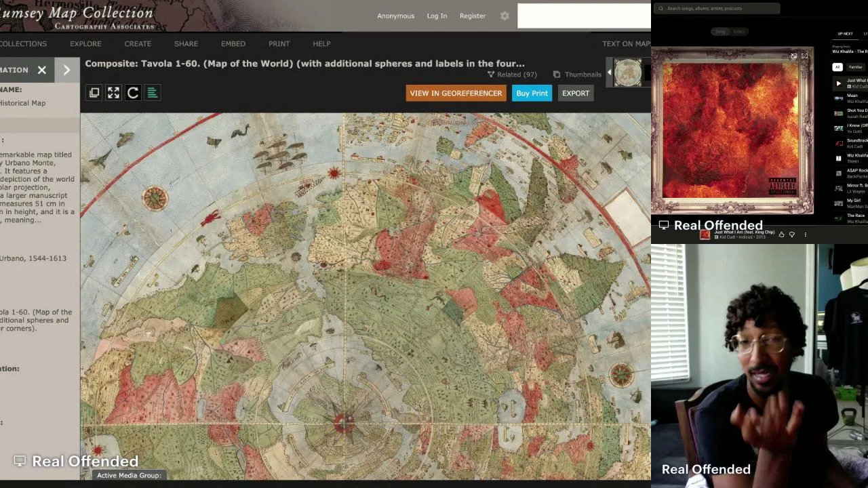The width and height of the screenshot is (868, 488).
Task: Select the world map thumbnail in the strip
Action: click(x=628, y=73)
